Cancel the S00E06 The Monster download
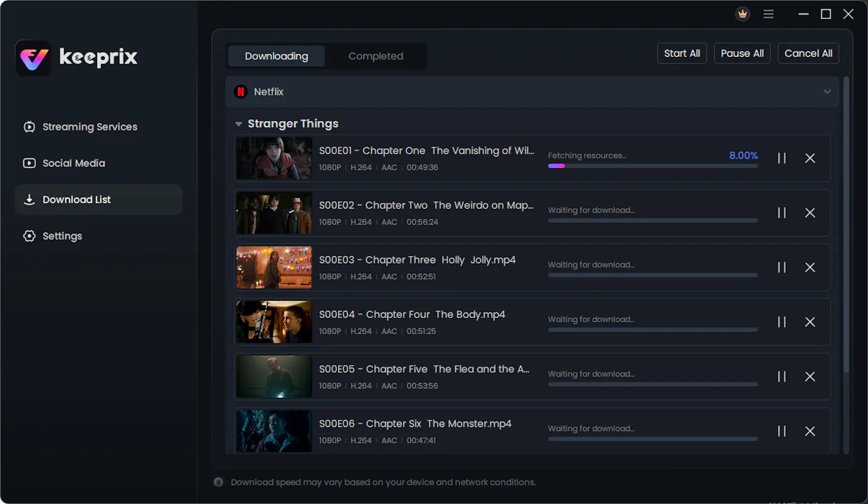868x504 pixels. 810,431
